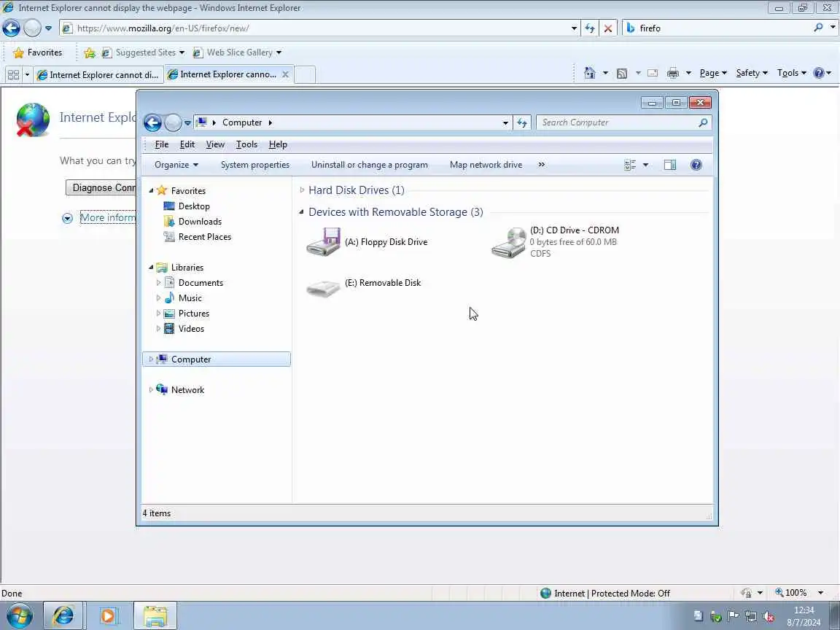Image resolution: width=840 pixels, height=630 pixels.
Task: Click the IE refresh button next to address bar
Action: click(x=590, y=28)
